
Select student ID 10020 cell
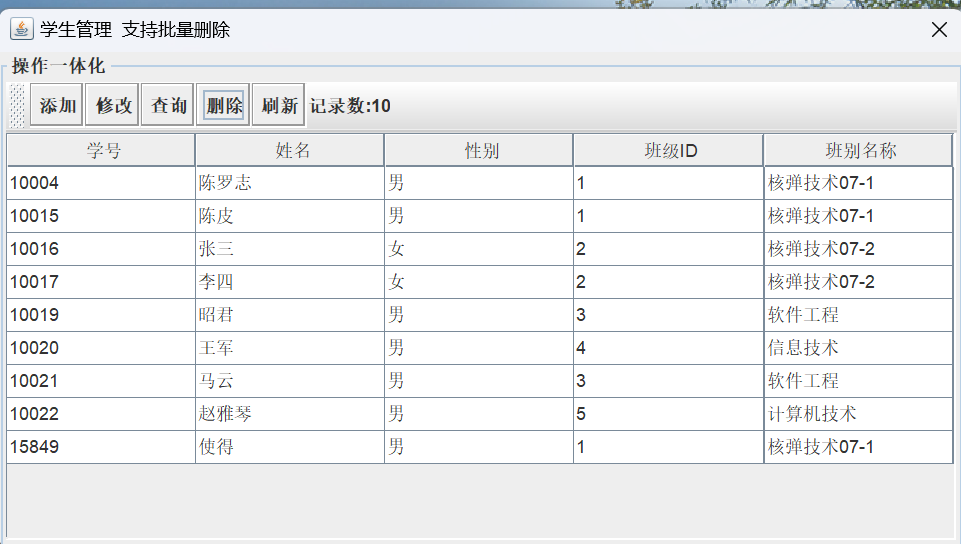pos(101,349)
